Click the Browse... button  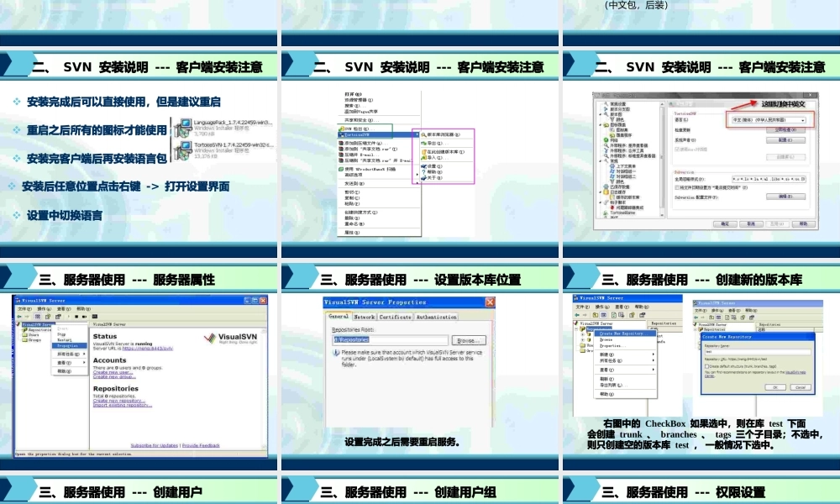[x=469, y=341]
